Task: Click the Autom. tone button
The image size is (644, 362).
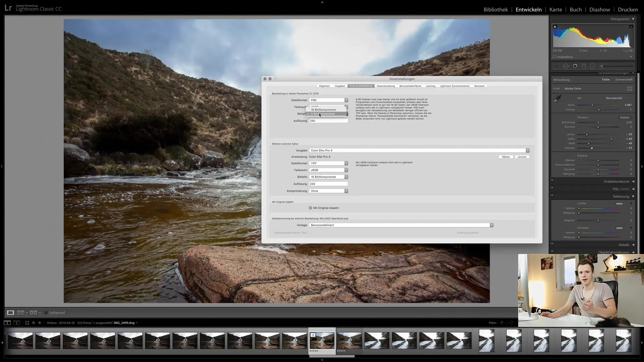Action: coord(625,118)
